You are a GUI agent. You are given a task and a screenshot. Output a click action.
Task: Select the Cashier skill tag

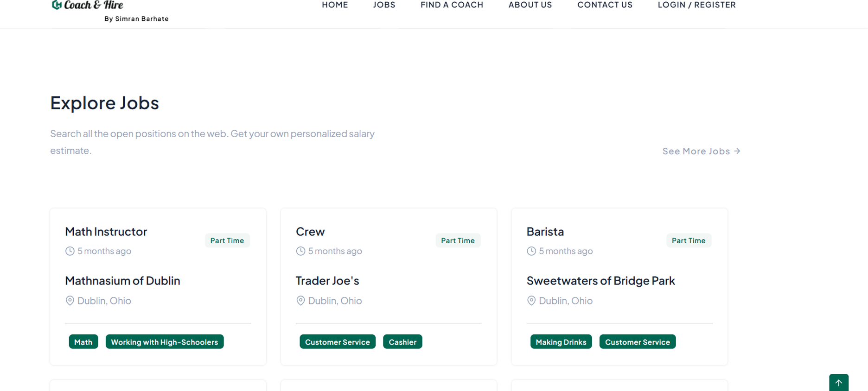click(x=402, y=342)
